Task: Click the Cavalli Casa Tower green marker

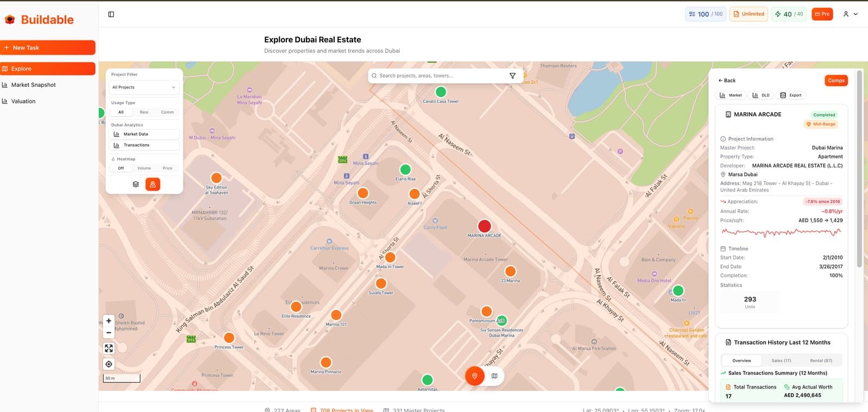Action: (x=441, y=92)
